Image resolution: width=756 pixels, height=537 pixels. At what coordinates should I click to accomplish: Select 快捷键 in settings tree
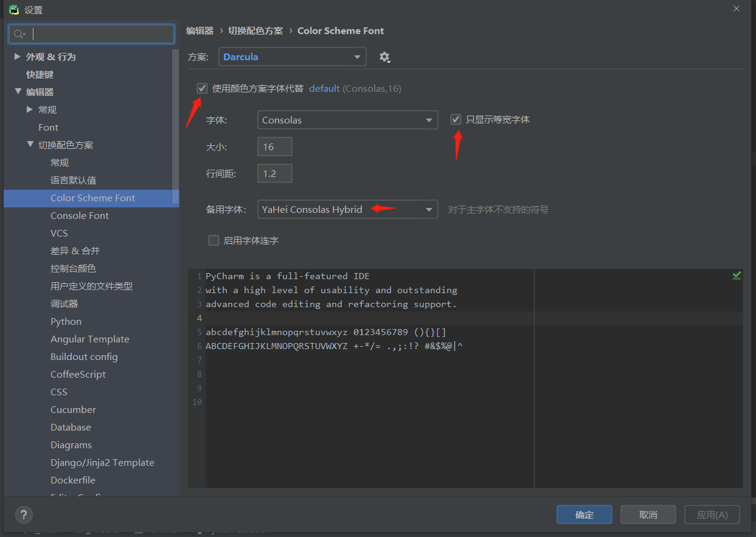click(x=40, y=74)
